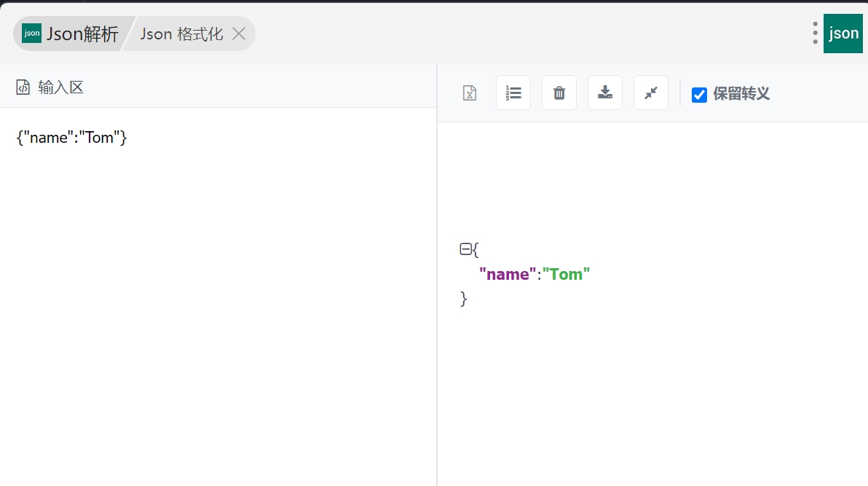The width and height of the screenshot is (868, 486).
Task: Click the 保留转义 label text
Action: pos(741,94)
